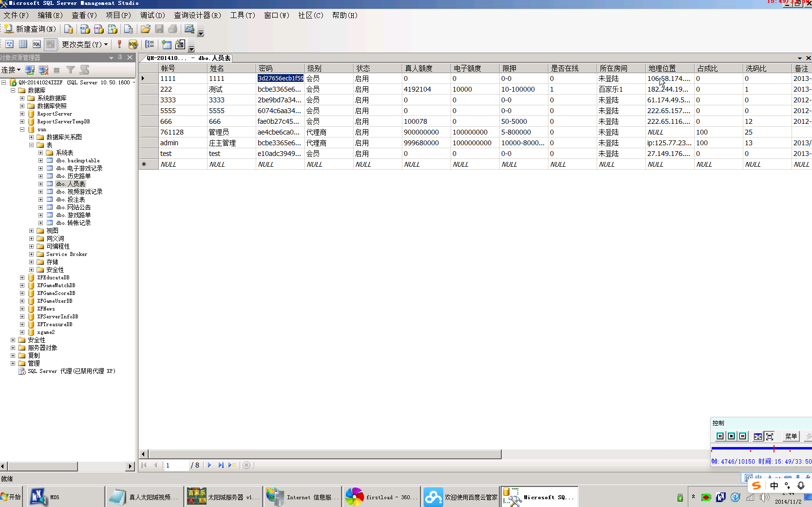The height and width of the screenshot is (507, 812).
Task: Click the Add Table toolbar icon
Action: (167, 44)
